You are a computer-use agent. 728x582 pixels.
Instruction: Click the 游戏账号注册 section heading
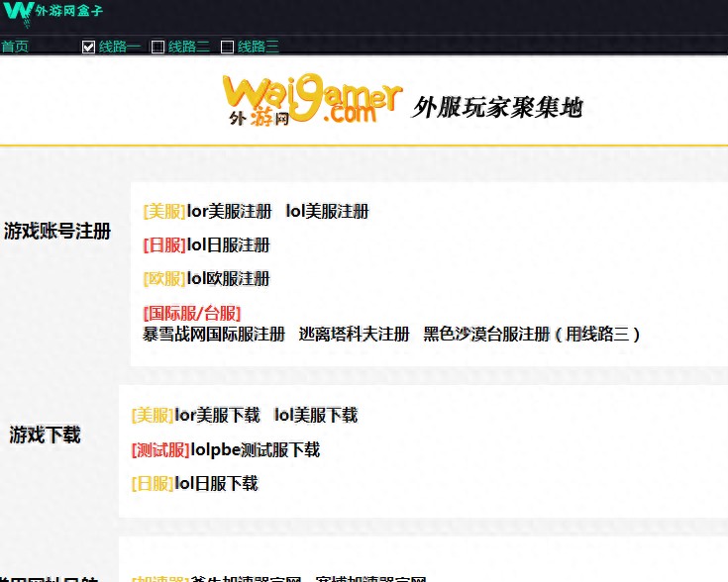[x=57, y=232]
